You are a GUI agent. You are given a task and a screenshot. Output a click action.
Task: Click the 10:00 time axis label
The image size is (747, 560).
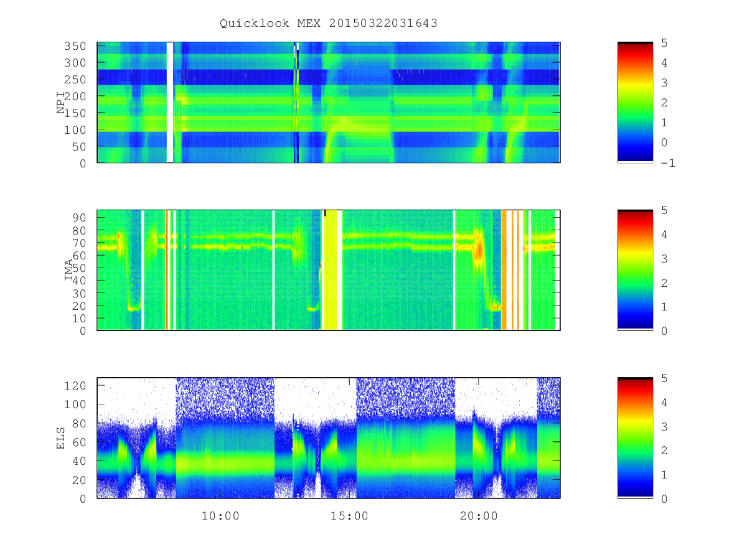(x=220, y=515)
